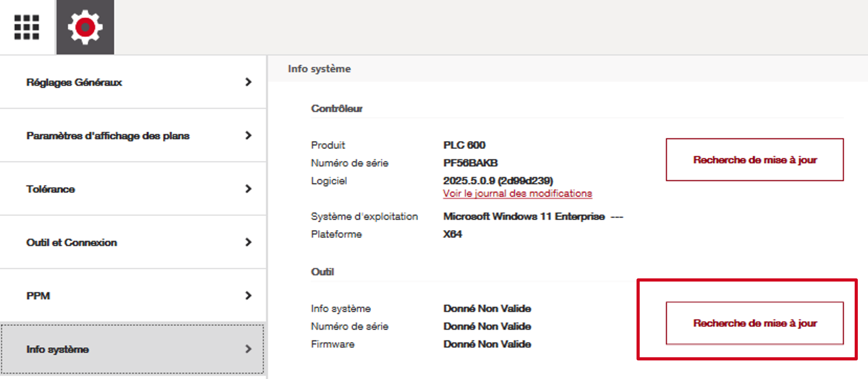Open the apps grid menu icon
The width and height of the screenshot is (868, 379).
pyautogui.click(x=27, y=27)
